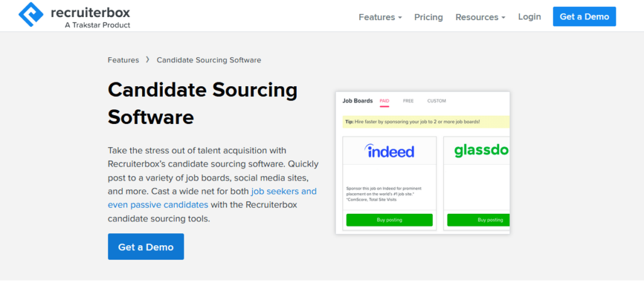Click the Indeed logo in job boards
This screenshot has height=283, width=644.
[389, 151]
